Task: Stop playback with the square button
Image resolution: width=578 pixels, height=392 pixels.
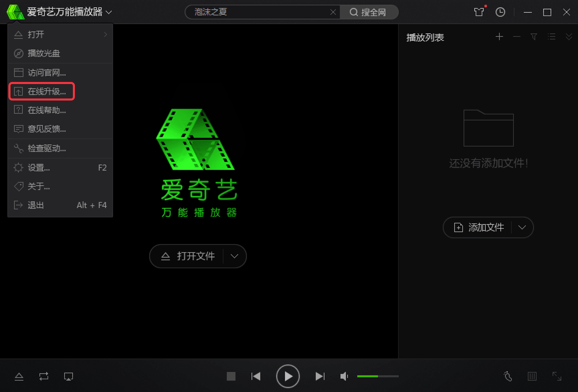Action: click(231, 376)
